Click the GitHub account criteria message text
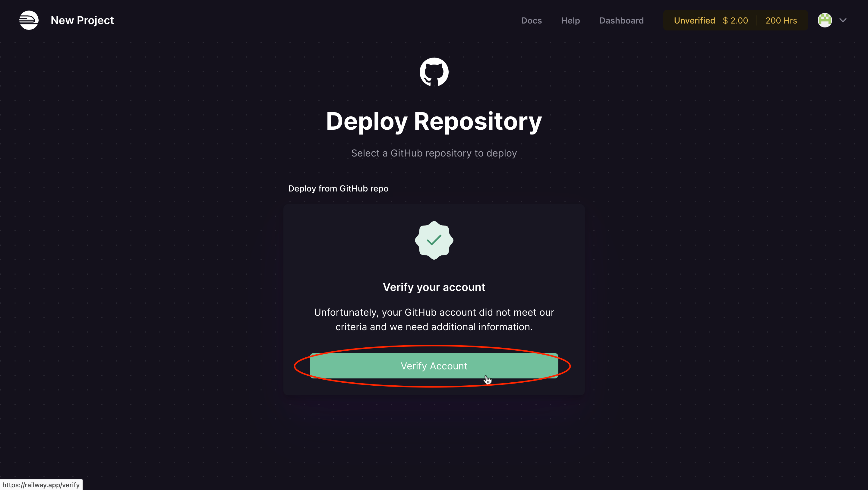Viewport: 868px width, 490px height. point(434,319)
